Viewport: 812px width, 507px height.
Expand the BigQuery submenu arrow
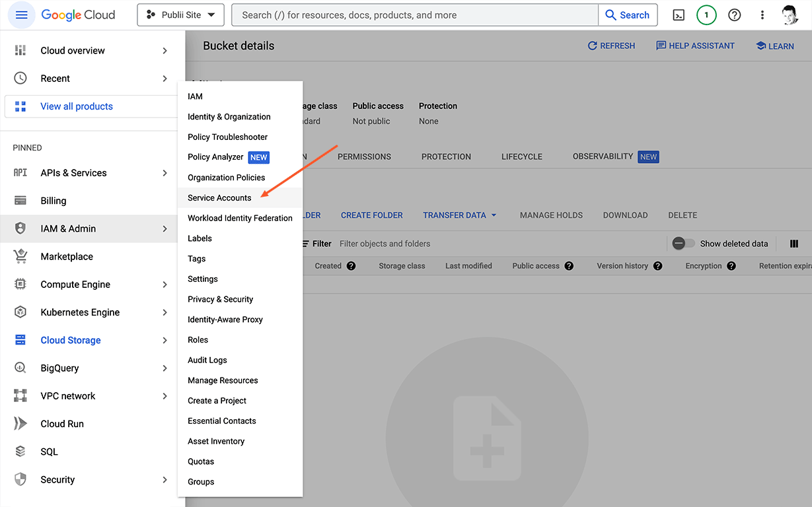coord(165,368)
